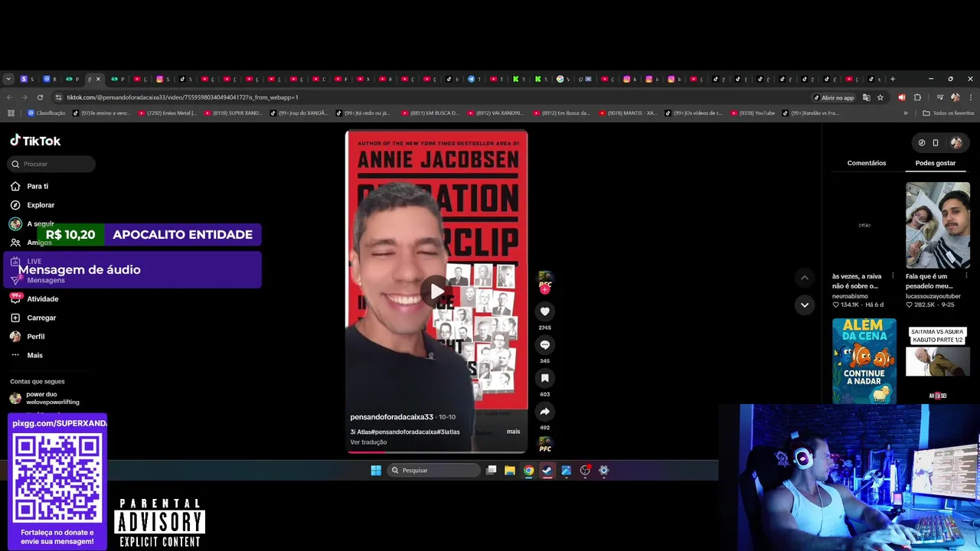Open the Saitama vs Asura video thumbnail
This screenshot has height=551, width=980.
(x=938, y=360)
